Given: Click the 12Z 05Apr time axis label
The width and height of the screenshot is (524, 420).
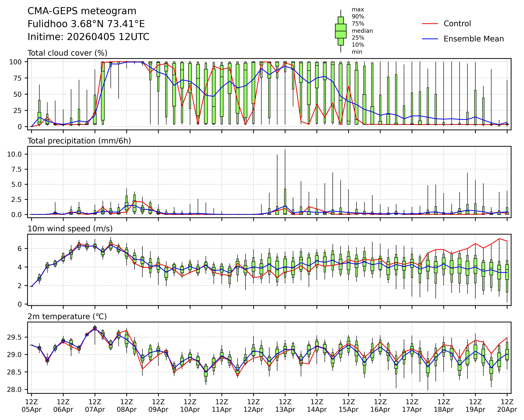Looking at the screenshot, I should coord(32,405).
